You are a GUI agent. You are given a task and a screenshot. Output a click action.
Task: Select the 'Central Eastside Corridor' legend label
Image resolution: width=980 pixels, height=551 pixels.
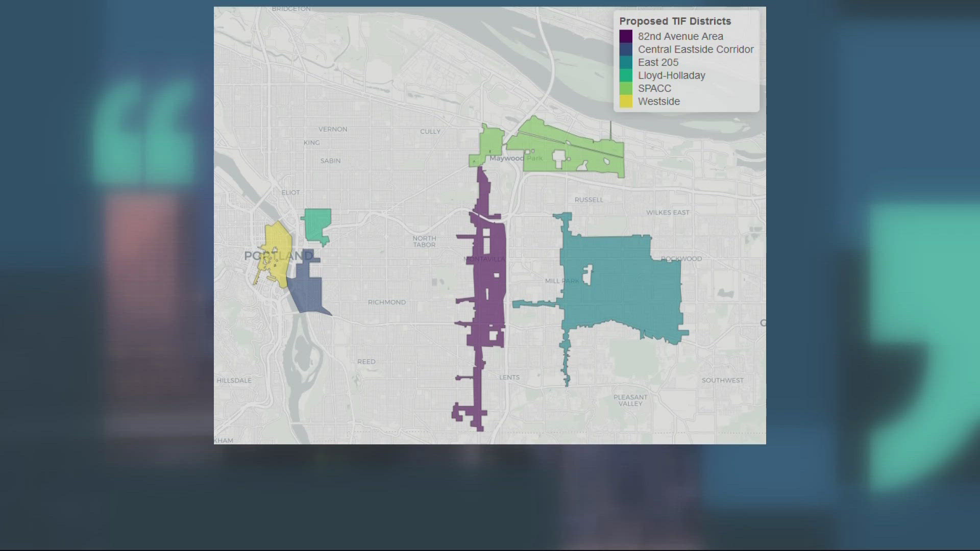point(696,49)
